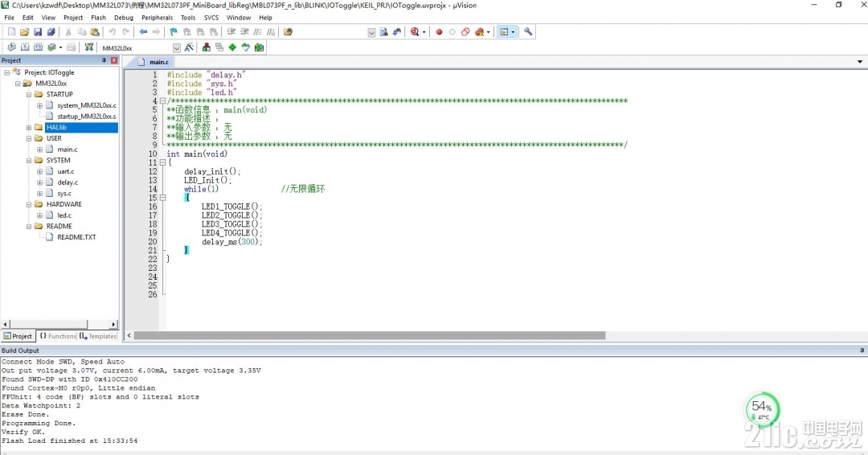Open the File menu

pyautogui.click(x=10, y=18)
